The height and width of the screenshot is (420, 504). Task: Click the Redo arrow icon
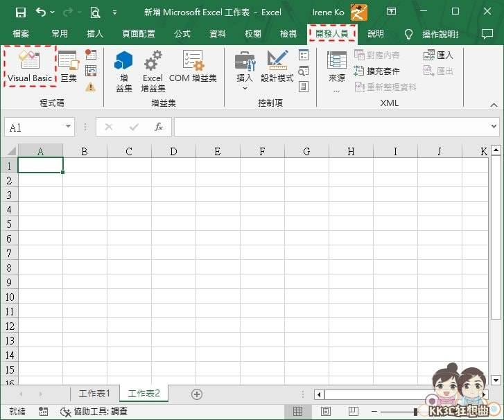68,12
